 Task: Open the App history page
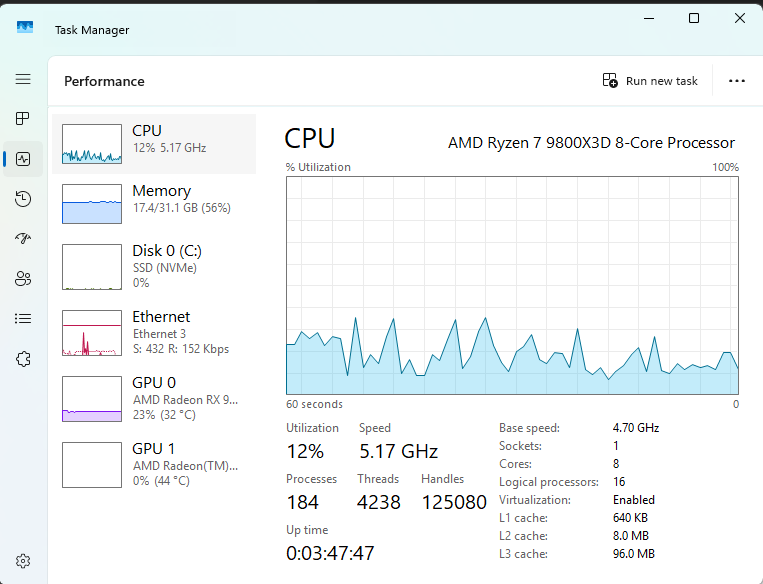point(23,199)
